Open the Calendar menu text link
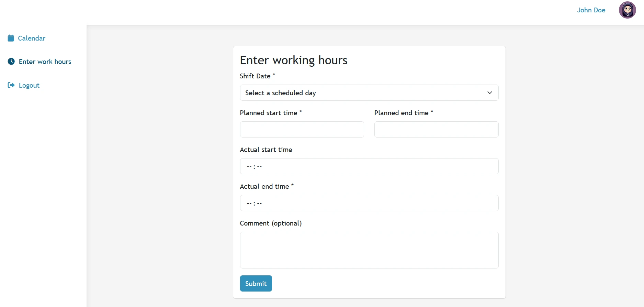Image resolution: width=644 pixels, height=307 pixels. click(32, 38)
